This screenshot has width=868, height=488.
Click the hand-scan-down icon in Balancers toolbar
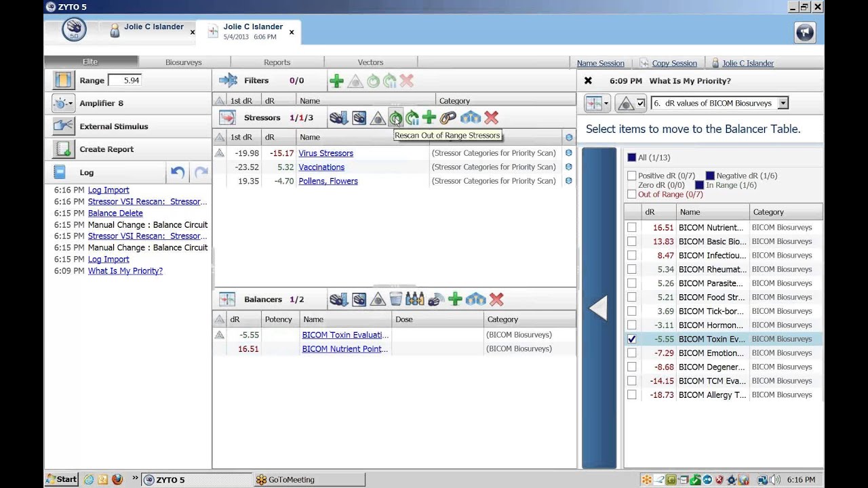339,300
